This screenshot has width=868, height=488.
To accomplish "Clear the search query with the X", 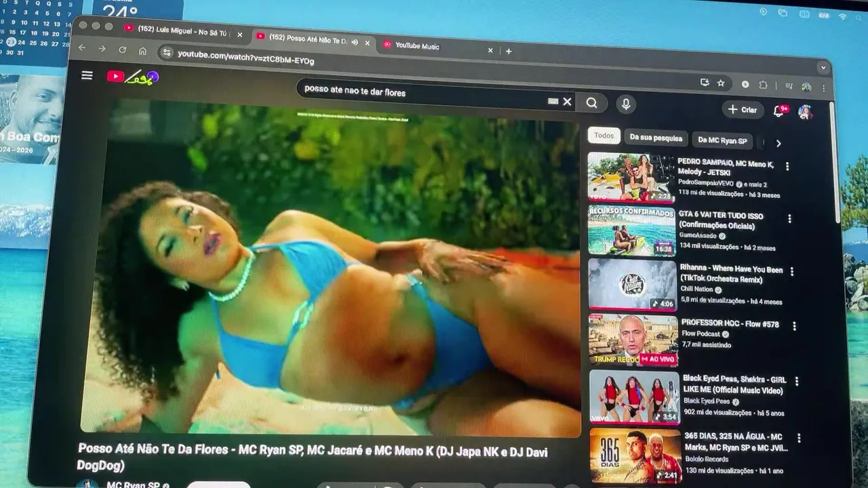I will 567,102.
